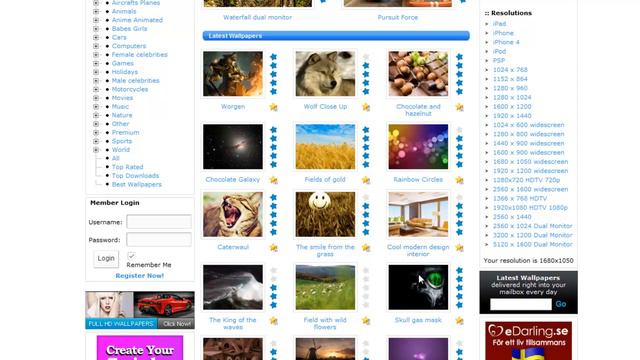The width and height of the screenshot is (640, 360).
Task: Rate Worgen with the top blue star
Action: (x=273, y=57)
